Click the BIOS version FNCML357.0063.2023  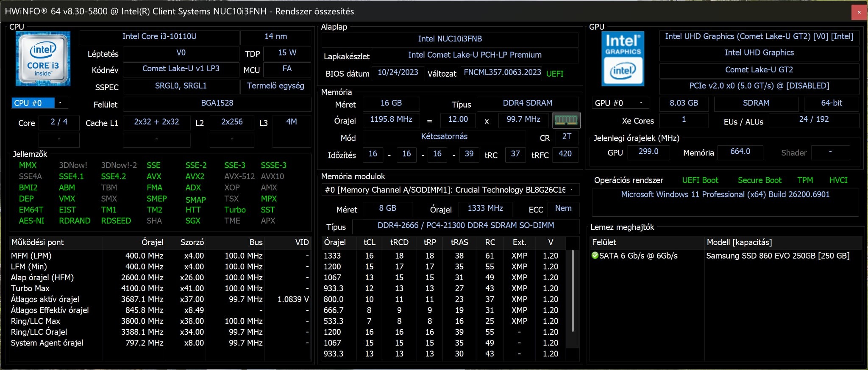pos(502,72)
